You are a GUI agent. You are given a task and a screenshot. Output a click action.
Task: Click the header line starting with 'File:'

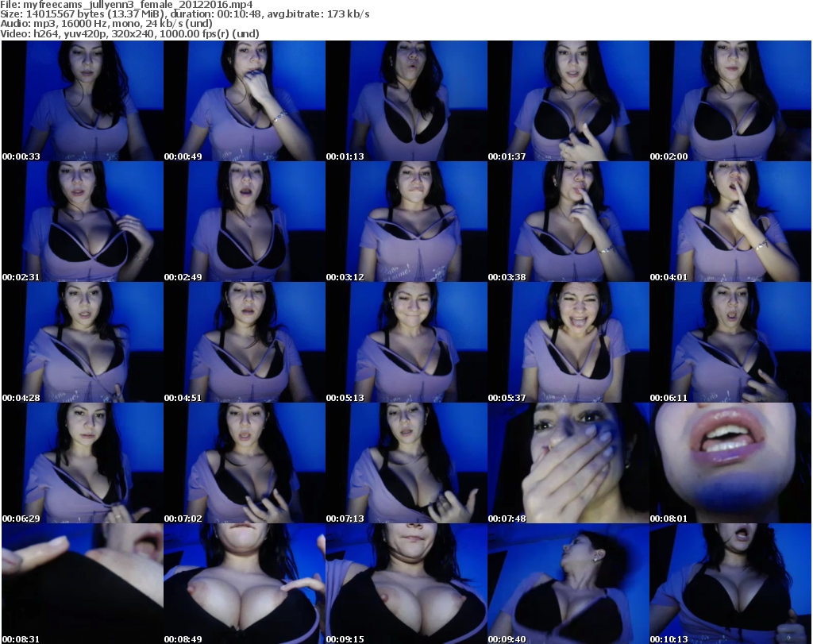(x=126, y=5)
